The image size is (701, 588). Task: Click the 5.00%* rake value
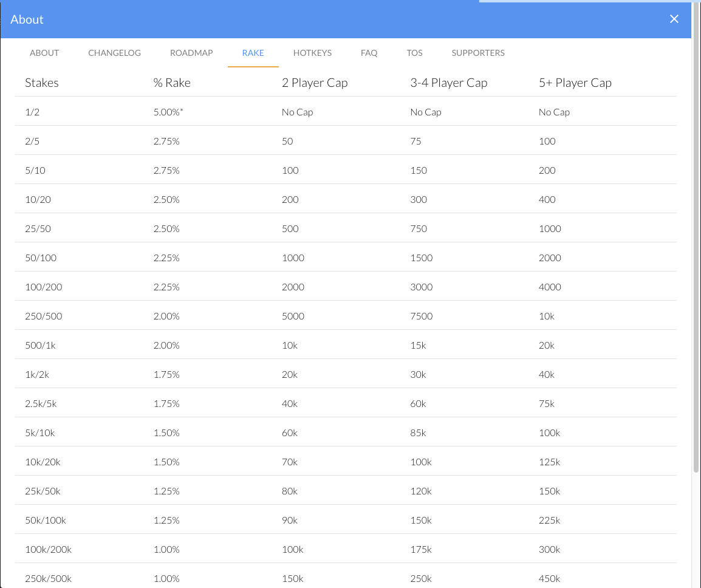pyautogui.click(x=168, y=112)
